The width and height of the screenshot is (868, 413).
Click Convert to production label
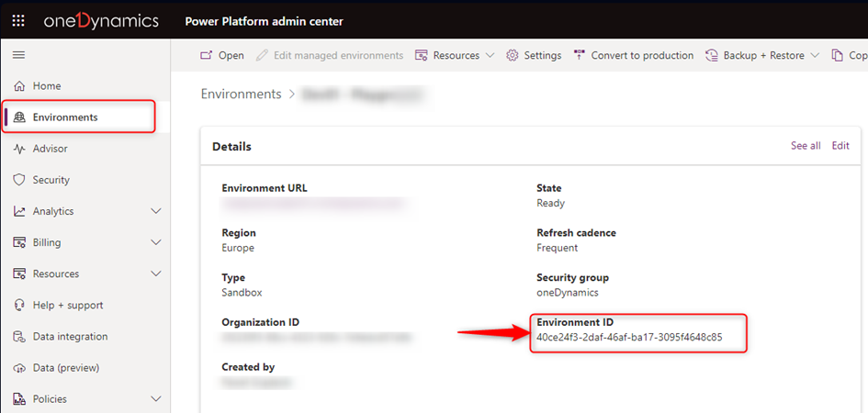click(x=642, y=56)
